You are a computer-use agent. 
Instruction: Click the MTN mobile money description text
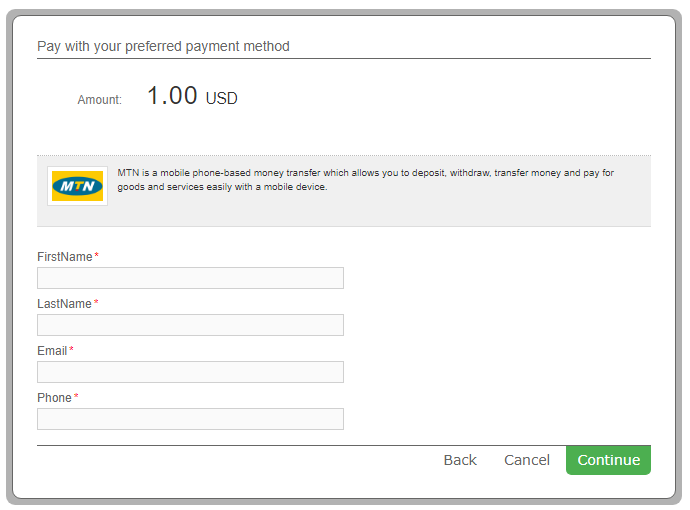pyautogui.click(x=365, y=180)
